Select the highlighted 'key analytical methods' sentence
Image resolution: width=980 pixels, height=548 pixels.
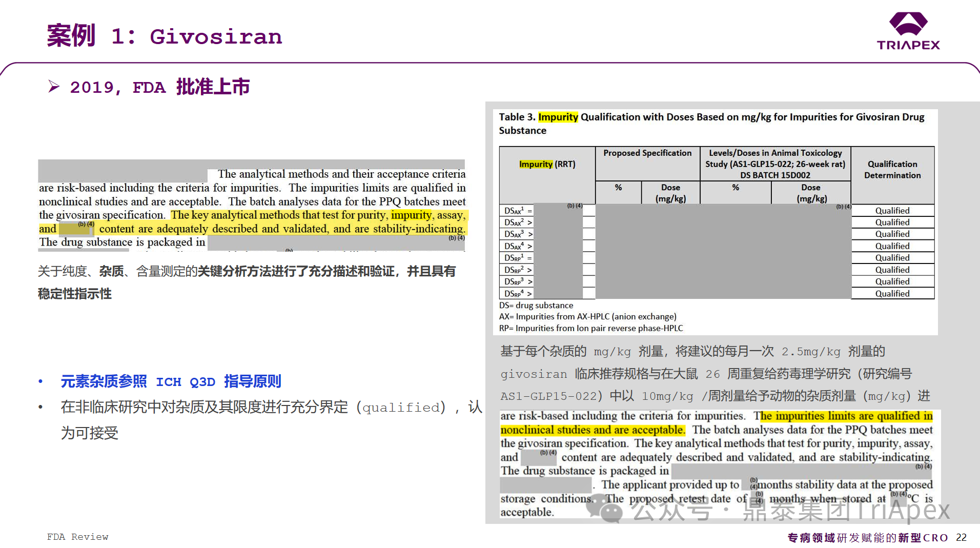click(x=318, y=222)
